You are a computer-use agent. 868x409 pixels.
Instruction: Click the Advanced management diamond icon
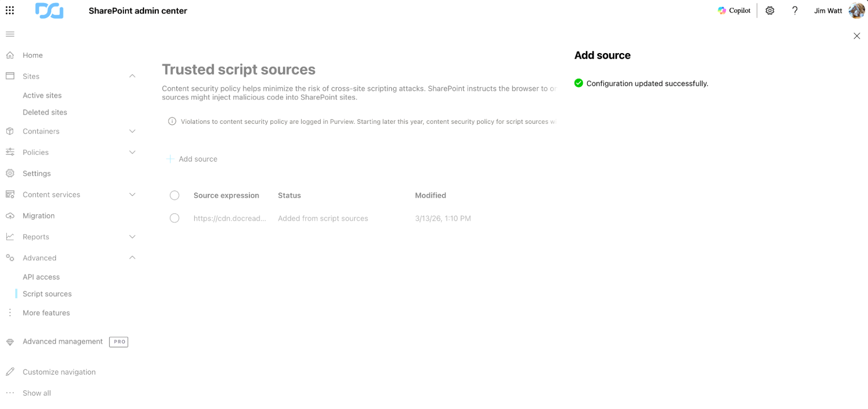(10, 342)
